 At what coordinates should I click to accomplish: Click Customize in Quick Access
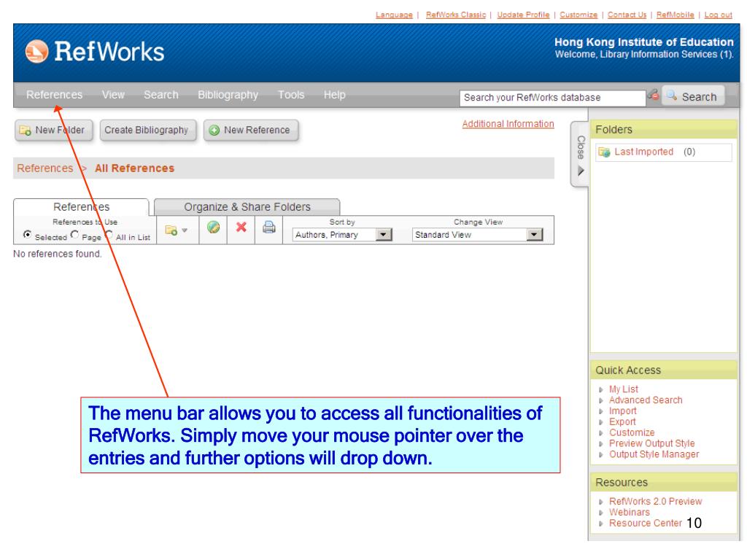[x=632, y=432]
